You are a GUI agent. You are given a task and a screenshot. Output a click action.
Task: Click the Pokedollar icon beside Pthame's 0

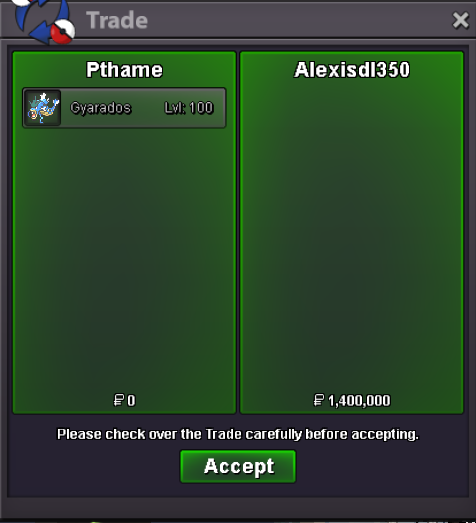tap(118, 400)
